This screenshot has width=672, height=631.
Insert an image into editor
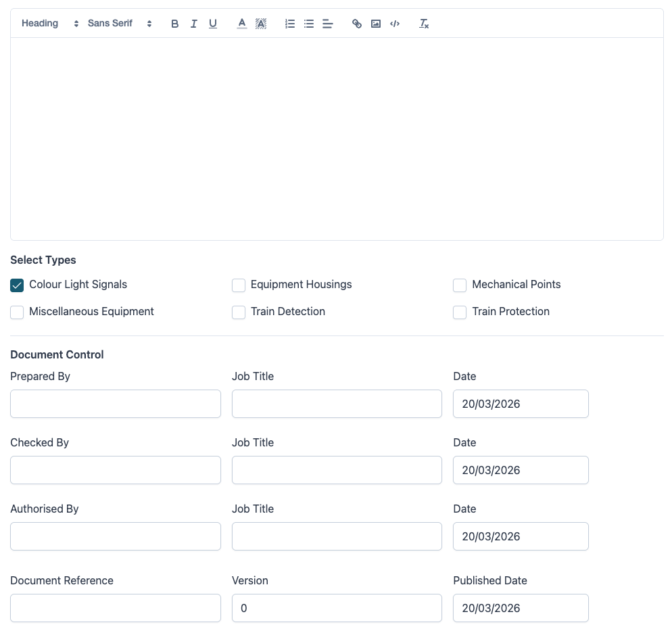click(x=376, y=24)
